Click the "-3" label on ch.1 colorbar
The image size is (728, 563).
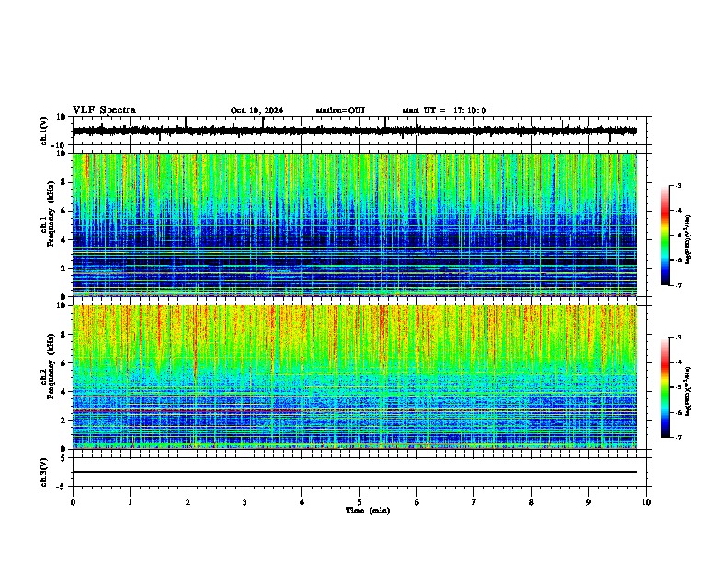tap(677, 185)
